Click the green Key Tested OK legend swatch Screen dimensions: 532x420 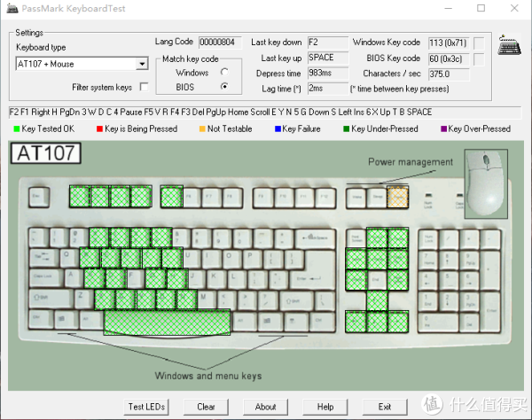pos(17,128)
